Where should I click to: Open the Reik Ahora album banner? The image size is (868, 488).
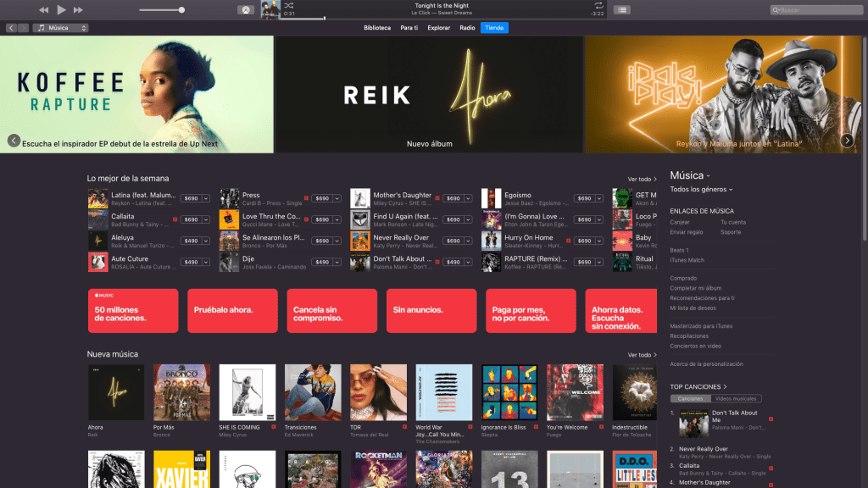[430, 95]
